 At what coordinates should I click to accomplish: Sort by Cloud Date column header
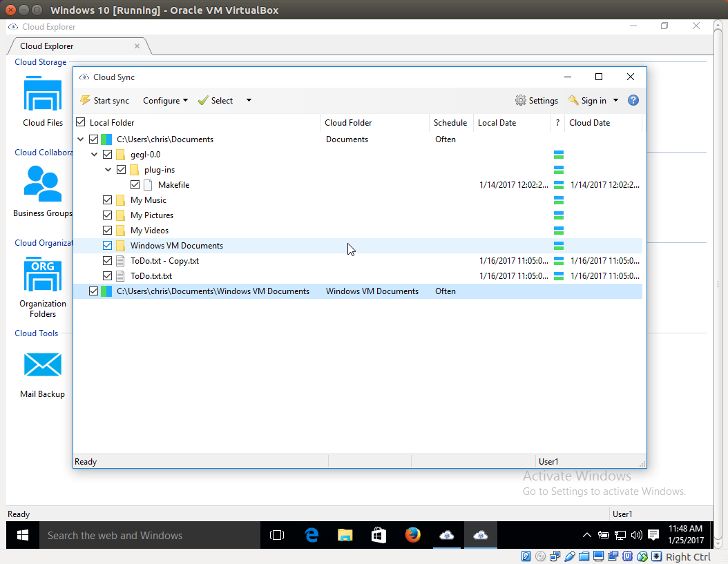click(603, 123)
